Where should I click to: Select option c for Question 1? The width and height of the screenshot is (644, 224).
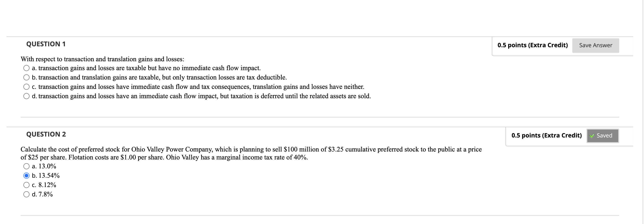(26, 87)
